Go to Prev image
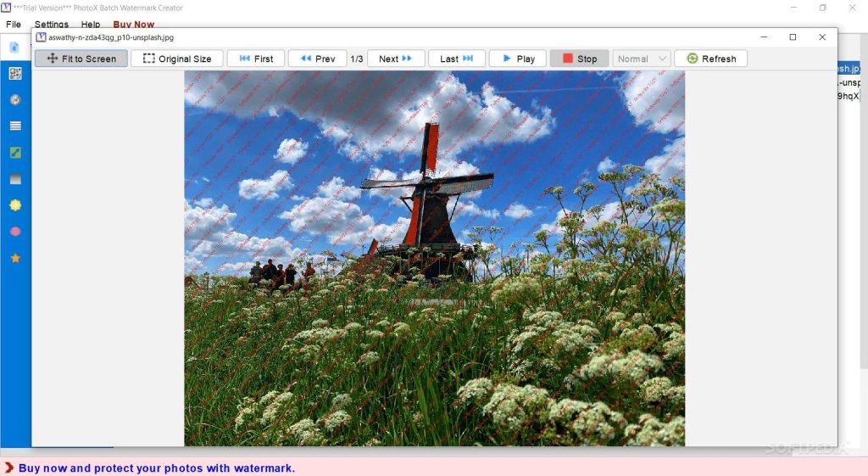This screenshot has width=868, height=476. pyautogui.click(x=317, y=59)
